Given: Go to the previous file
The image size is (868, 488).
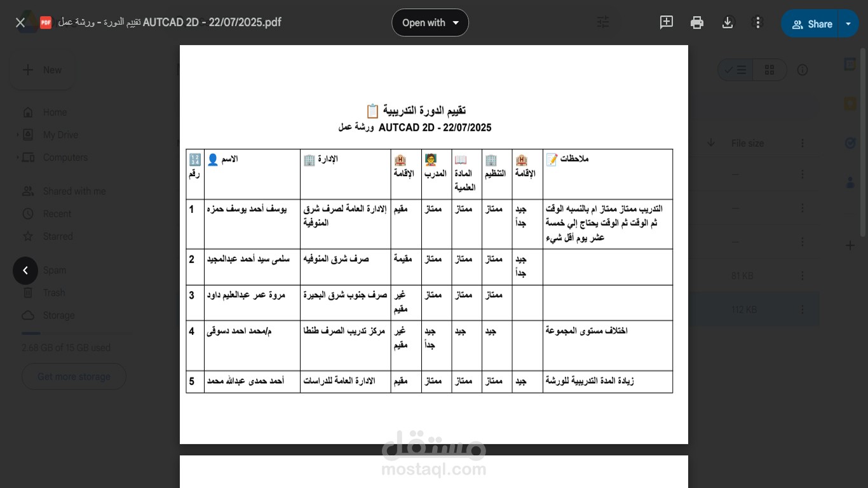Looking at the screenshot, I should point(25,271).
